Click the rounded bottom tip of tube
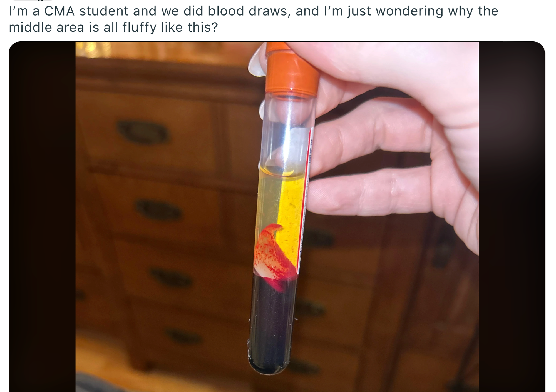556x392 pixels. point(269,366)
